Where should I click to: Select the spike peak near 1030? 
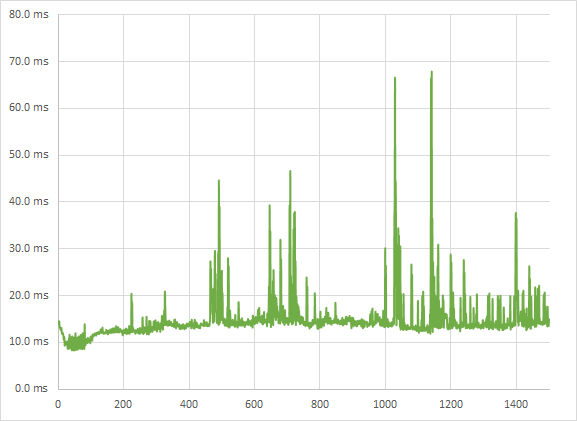[x=395, y=78]
